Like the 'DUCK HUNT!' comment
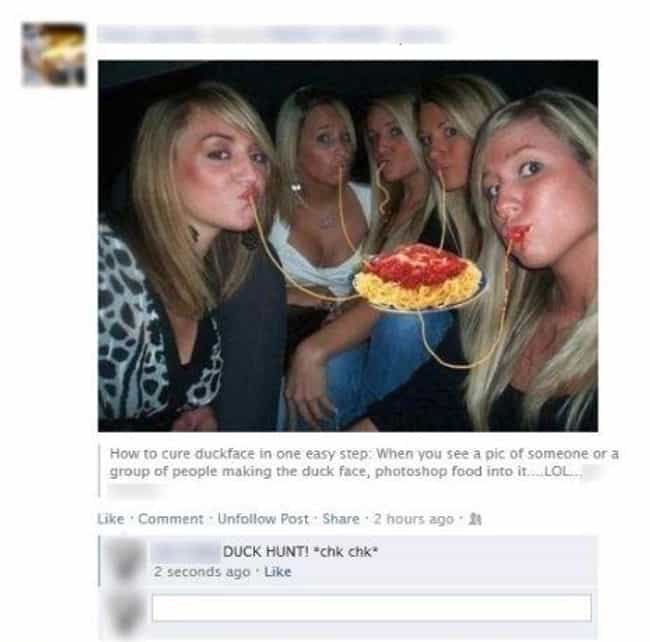 278,572
